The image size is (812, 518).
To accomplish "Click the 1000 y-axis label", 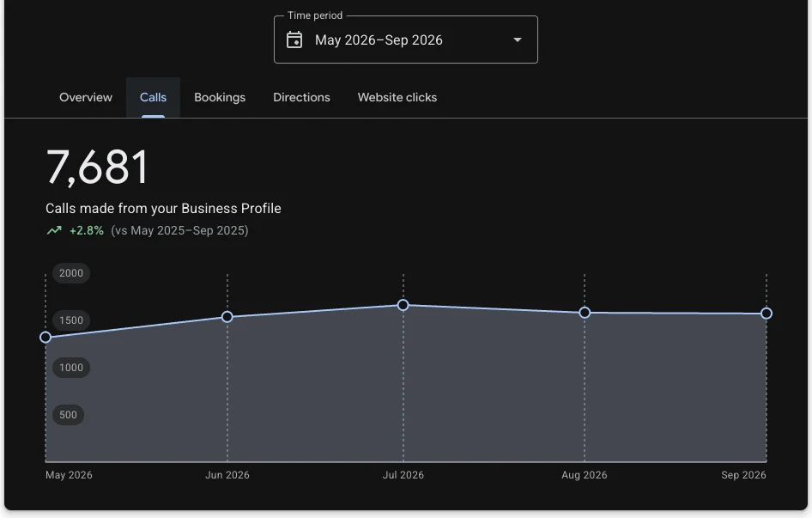I will [71, 368].
